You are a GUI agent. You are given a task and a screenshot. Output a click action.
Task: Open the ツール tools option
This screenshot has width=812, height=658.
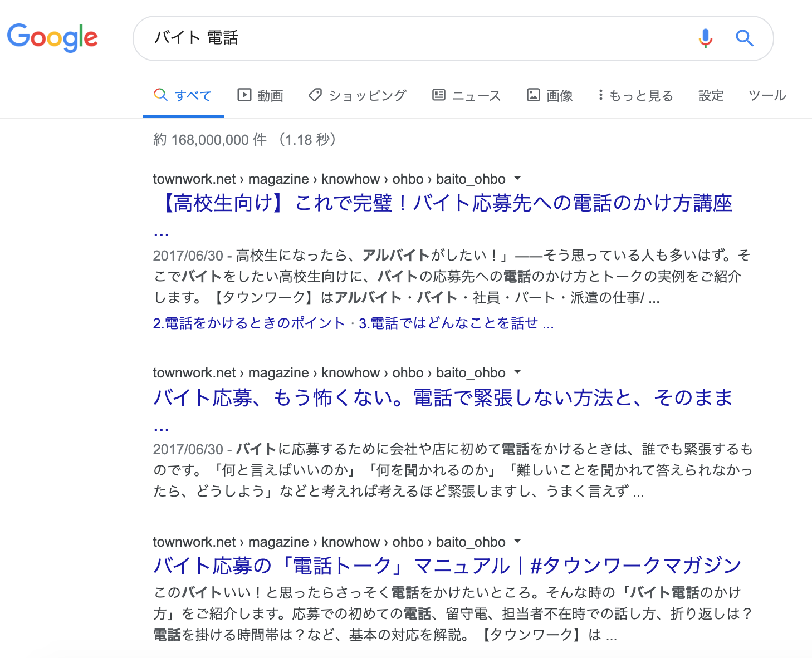pos(767,95)
